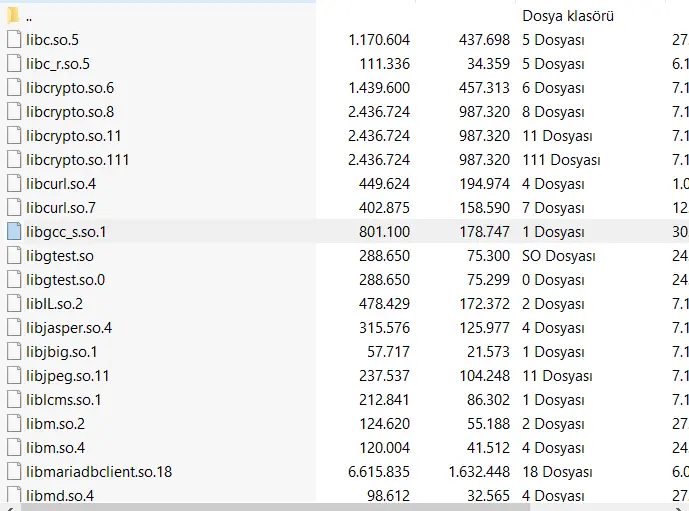This screenshot has width=689, height=511.
Task: Open the parent folder '..' icon
Action: (14, 16)
